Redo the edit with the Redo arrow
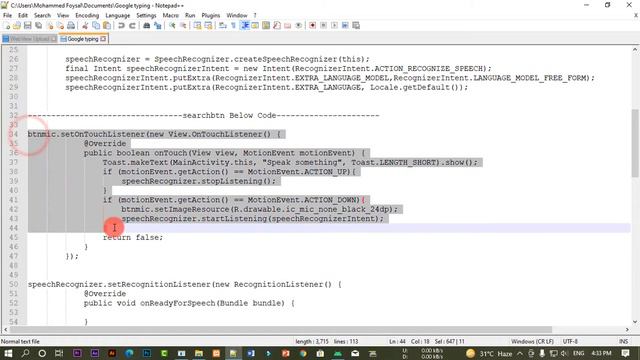 [132, 25]
